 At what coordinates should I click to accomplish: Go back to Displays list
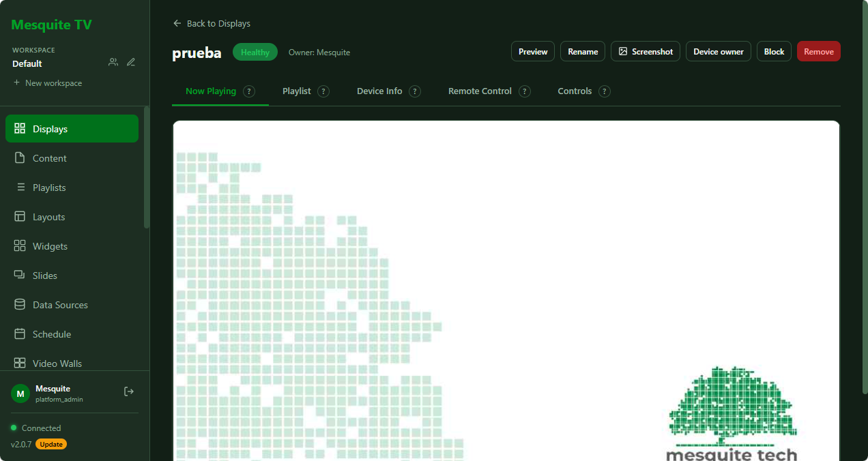pos(212,23)
